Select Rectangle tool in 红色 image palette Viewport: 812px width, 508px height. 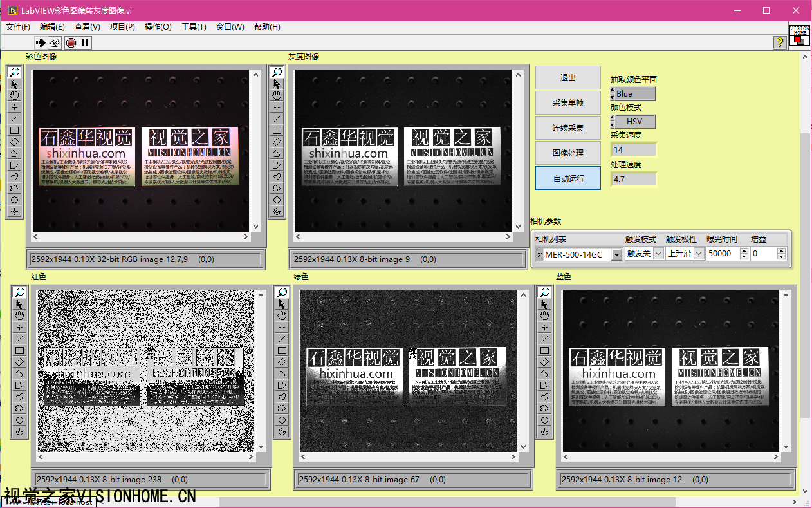[x=19, y=350]
